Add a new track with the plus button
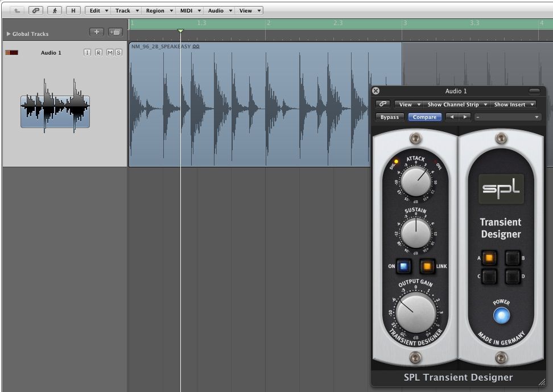The image size is (553, 392). (96, 32)
